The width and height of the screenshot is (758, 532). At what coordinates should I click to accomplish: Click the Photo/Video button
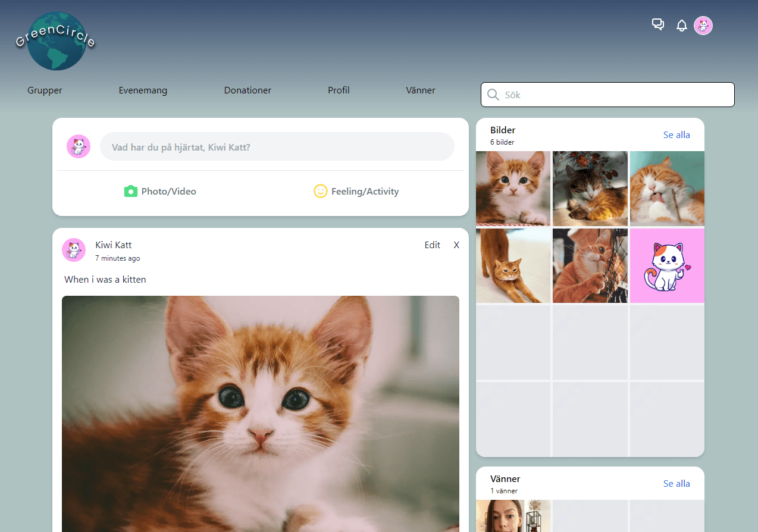160,191
